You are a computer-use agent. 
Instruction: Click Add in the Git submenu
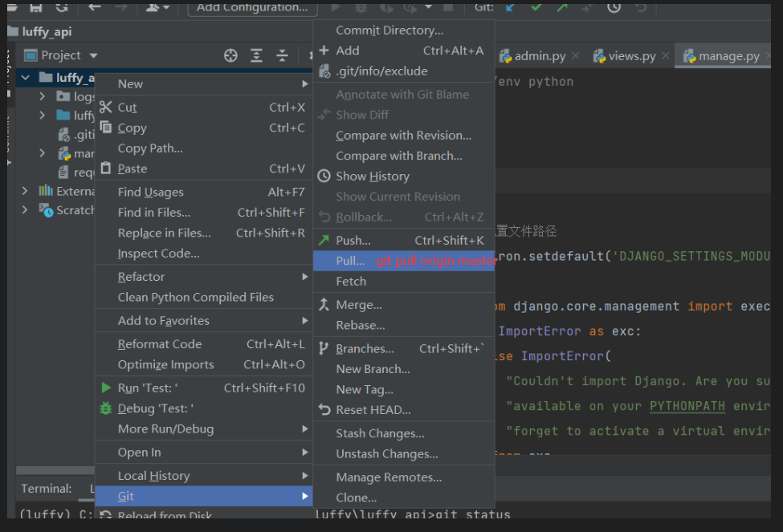pyautogui.click(x=404, y=51)
